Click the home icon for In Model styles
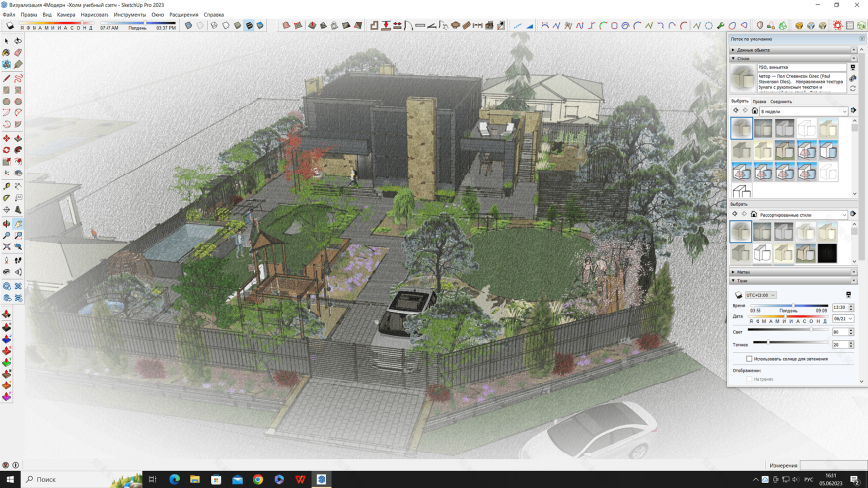 click(x=754, y=111)
